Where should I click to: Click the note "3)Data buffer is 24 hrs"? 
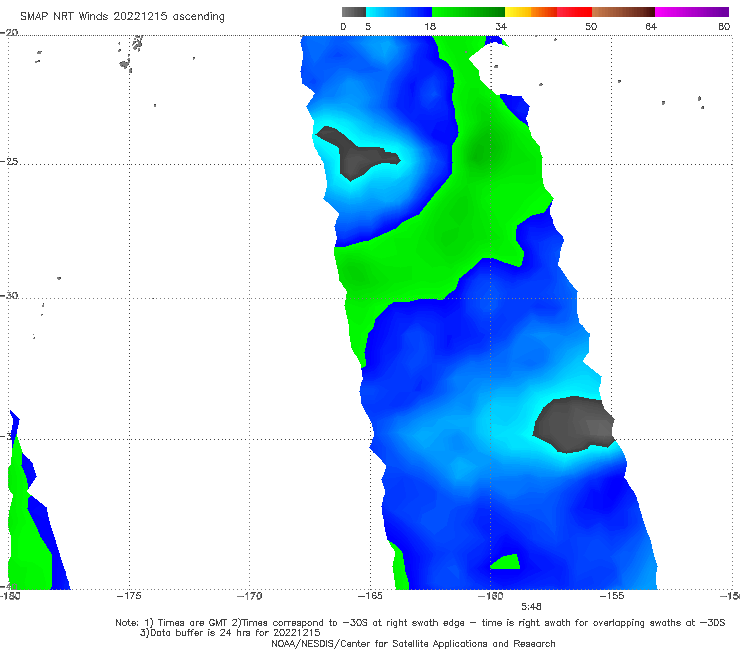[x=230, y=633]
